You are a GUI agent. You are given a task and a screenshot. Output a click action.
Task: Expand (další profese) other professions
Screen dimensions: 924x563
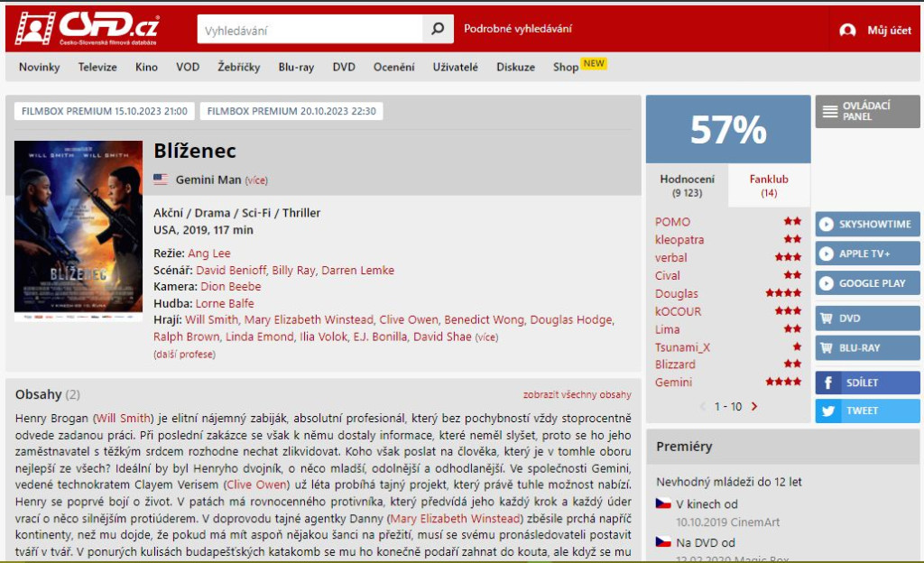coord(184,355)
